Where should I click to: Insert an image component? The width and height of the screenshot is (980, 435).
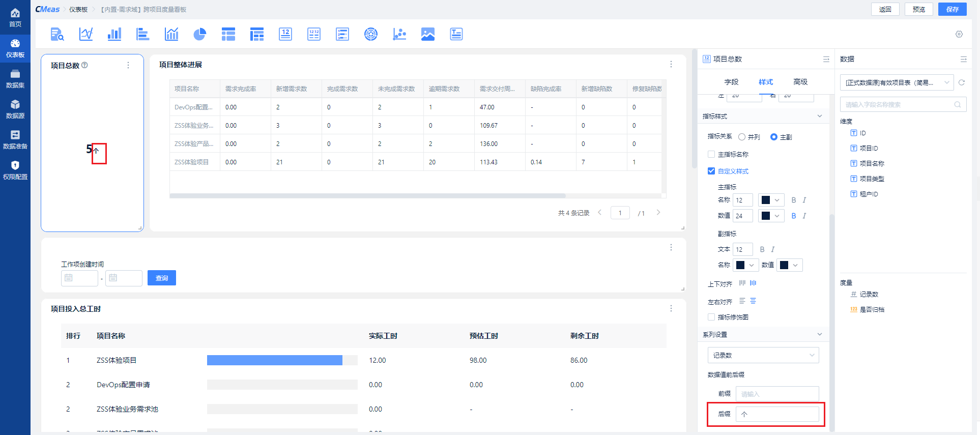428,34
